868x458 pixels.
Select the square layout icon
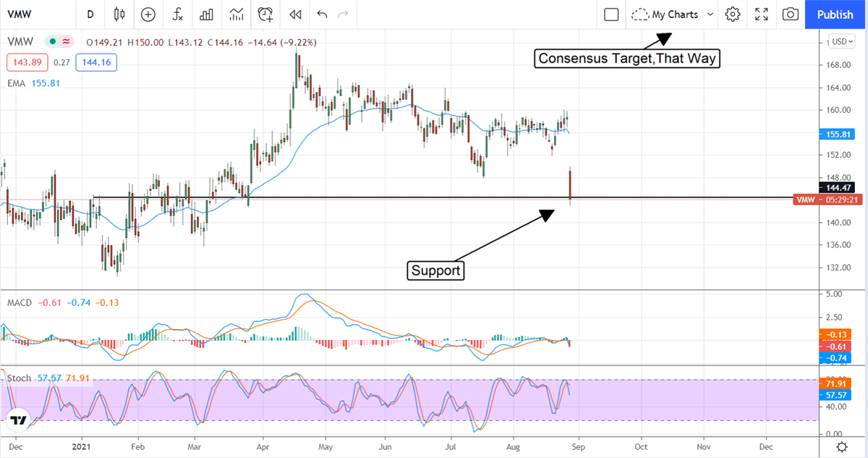611,14
